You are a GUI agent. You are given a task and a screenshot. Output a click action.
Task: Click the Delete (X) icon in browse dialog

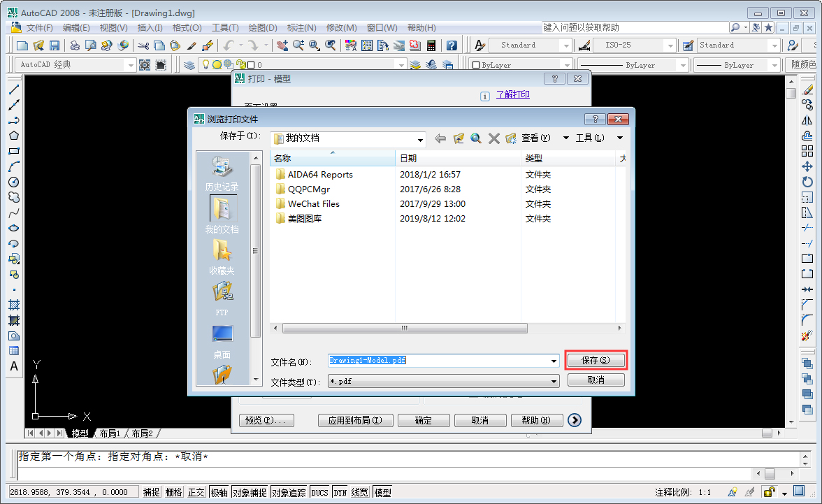[493, 138]
